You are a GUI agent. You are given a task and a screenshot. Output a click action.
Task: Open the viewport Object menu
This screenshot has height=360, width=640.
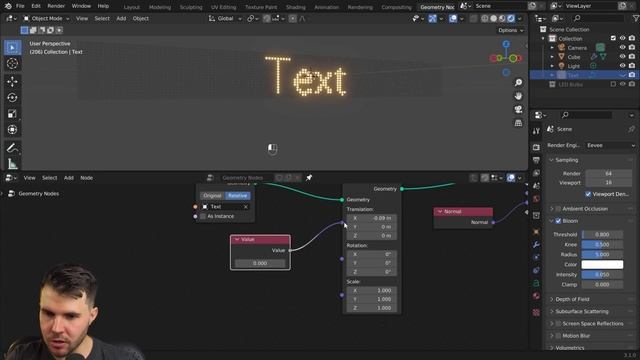[140, 18]
